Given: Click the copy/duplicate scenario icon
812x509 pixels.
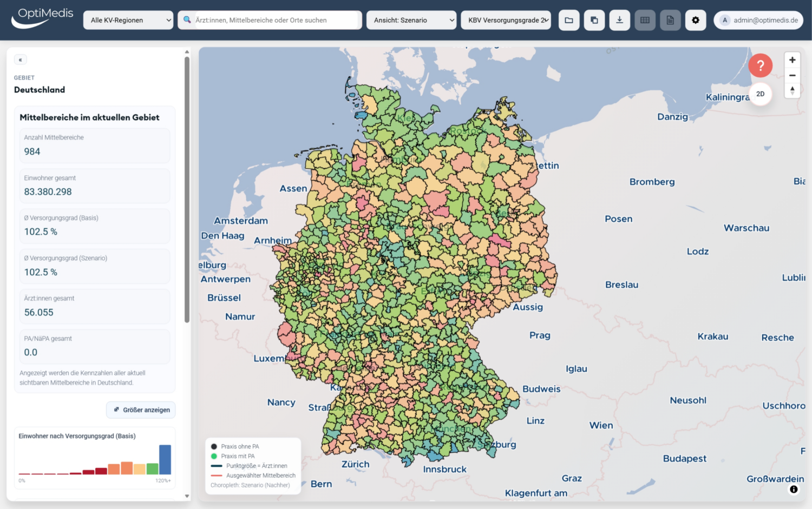Looking at the screenshot, I should (x=594, y=20).
